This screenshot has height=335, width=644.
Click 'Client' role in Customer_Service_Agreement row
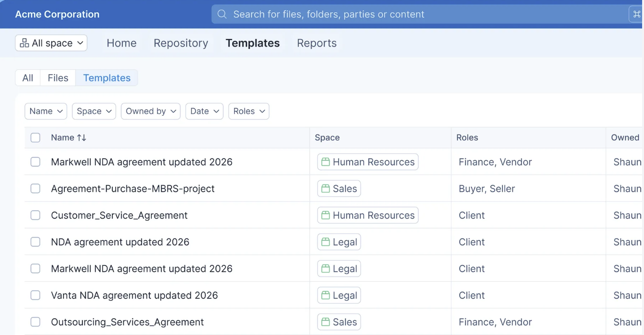471,215
